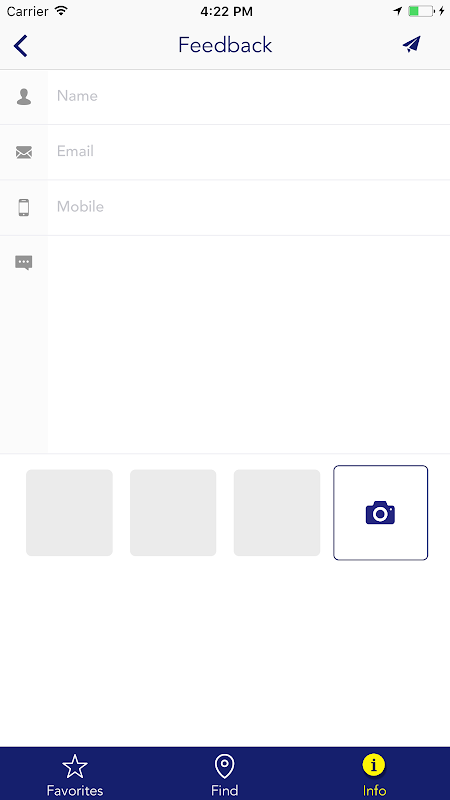Tap the location pin Find icon
450x800 pixels.
point(224,766)
